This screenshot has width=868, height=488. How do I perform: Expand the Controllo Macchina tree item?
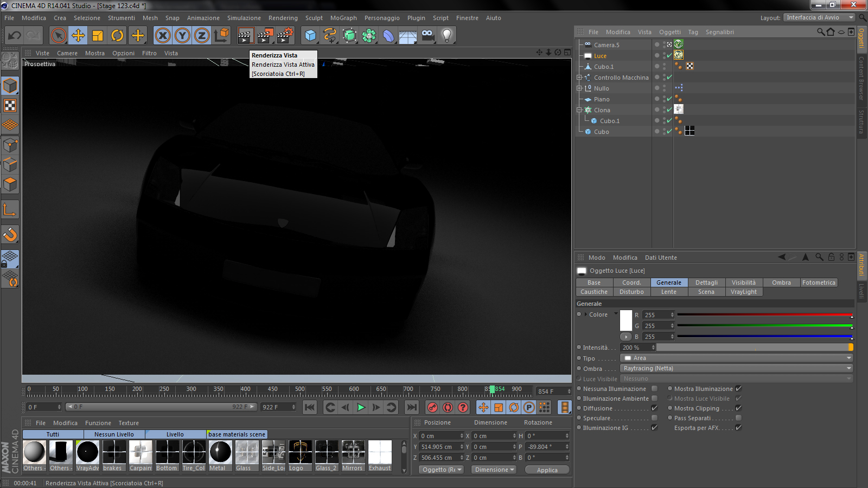[579, 78]
